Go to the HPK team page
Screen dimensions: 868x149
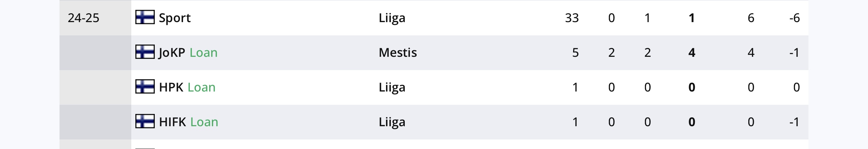pos(171,87)
